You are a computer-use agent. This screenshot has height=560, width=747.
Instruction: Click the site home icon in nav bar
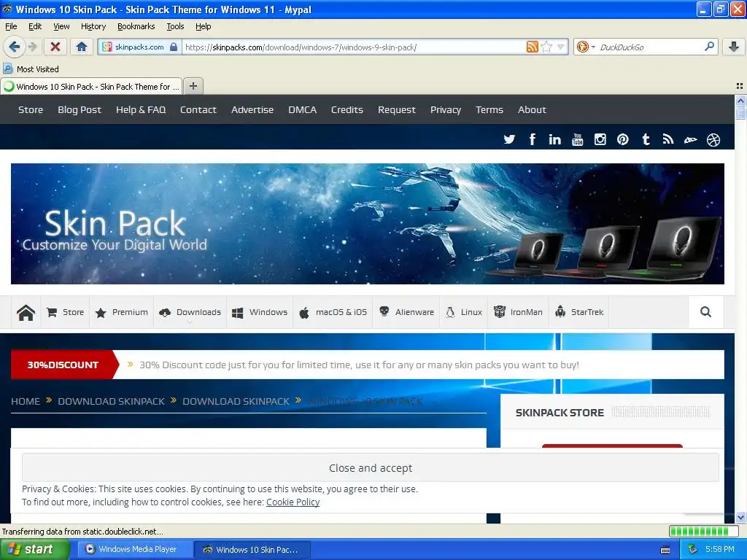[x=26, y=312]
